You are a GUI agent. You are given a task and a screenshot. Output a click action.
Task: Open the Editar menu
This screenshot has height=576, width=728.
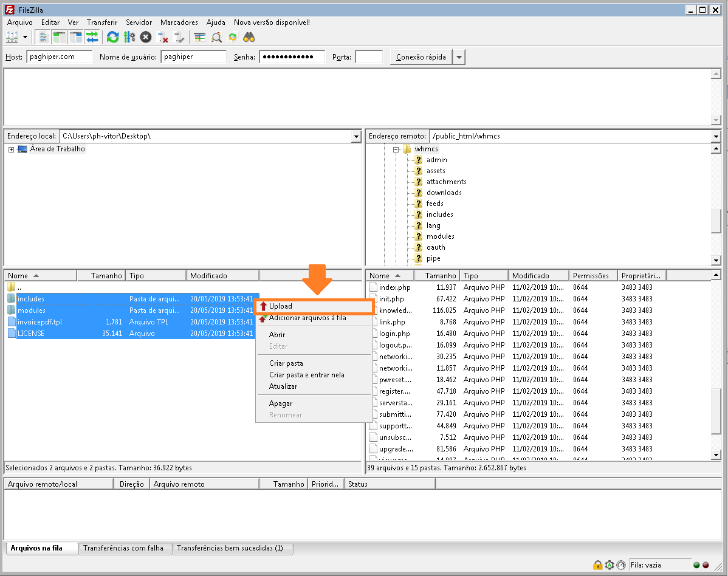point(50,22)
